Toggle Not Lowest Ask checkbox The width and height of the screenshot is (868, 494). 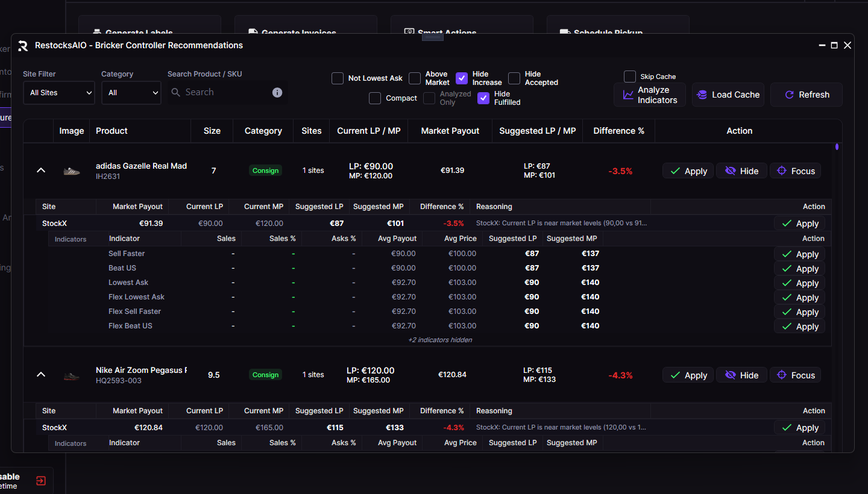point(338,78)
